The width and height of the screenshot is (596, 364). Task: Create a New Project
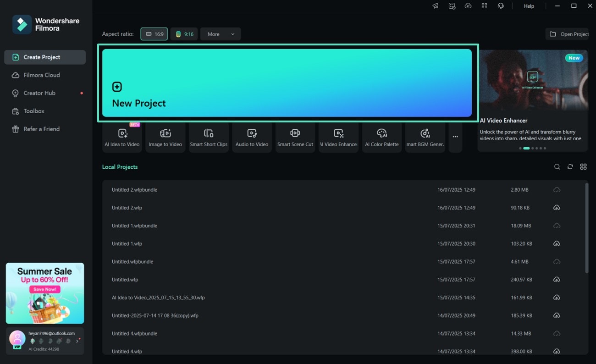287,83
